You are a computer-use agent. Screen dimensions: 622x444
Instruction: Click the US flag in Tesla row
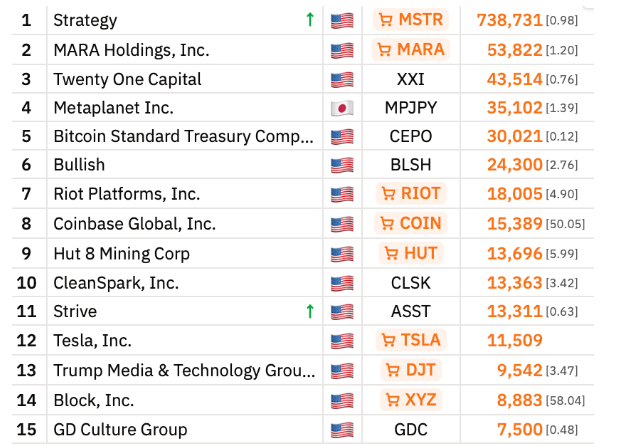pyautogui.click(x=342, y=341)
